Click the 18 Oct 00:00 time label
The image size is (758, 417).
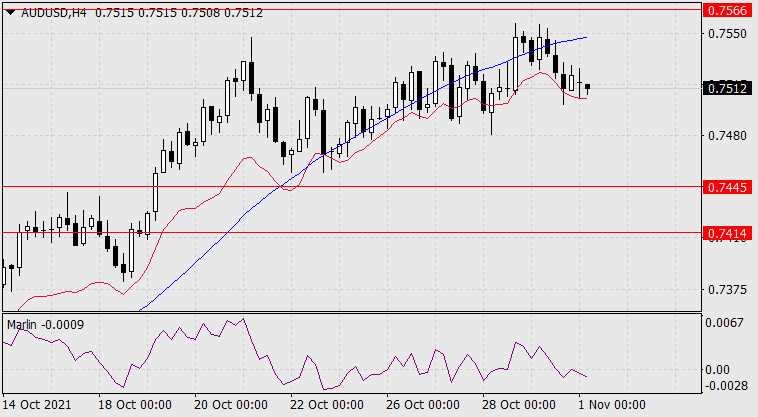pos(134,404)
